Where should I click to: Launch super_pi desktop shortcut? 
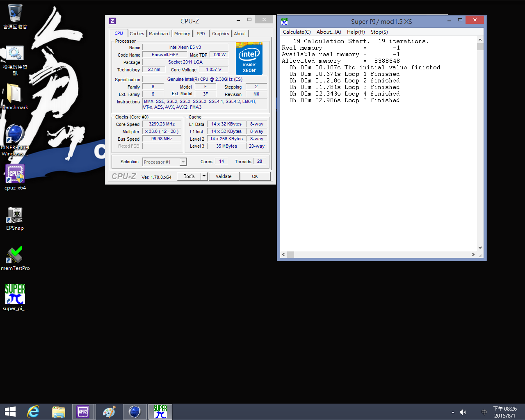pyautogui.click(x=15, y=297)
